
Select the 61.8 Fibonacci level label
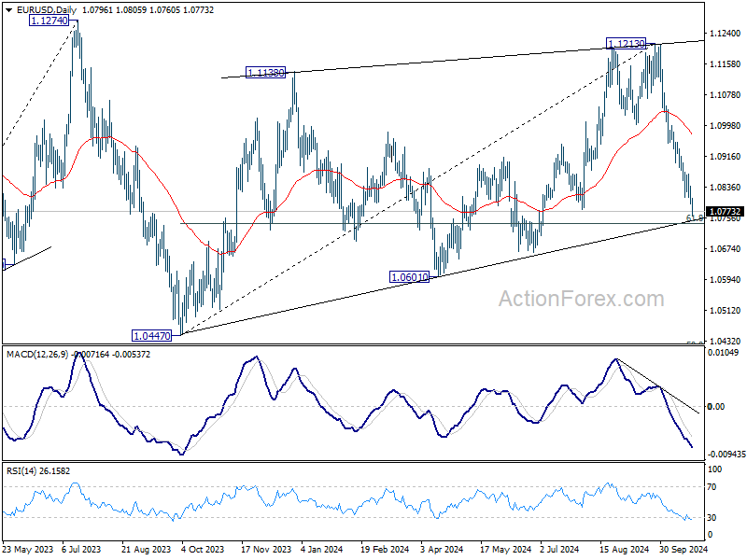coord(694,217)
